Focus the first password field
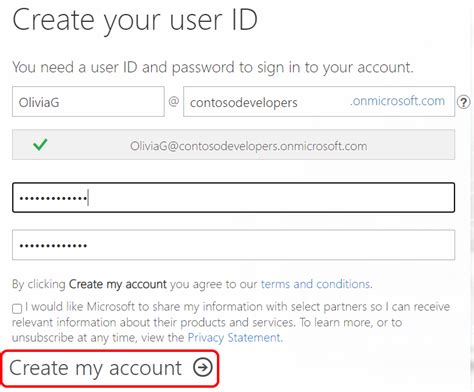 234,198
